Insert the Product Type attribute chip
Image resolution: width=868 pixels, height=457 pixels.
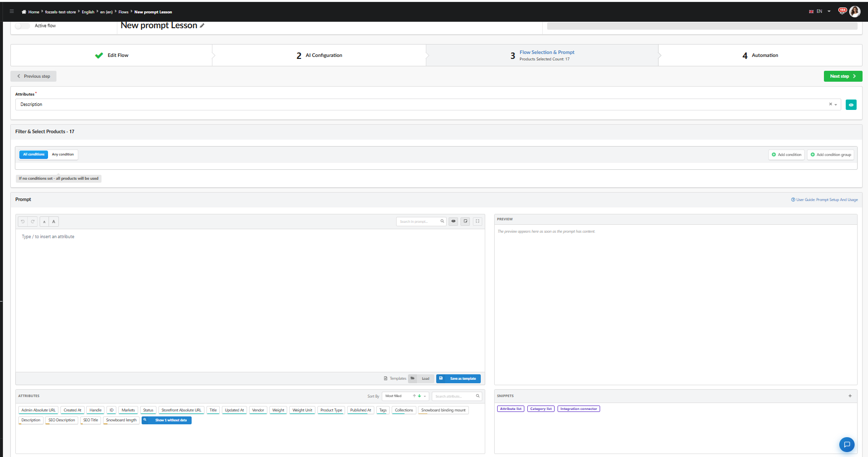[x=331, y=410]
